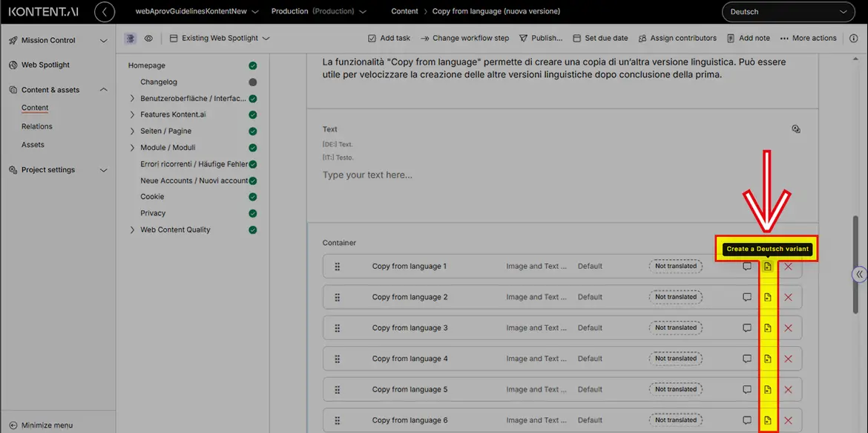Click Add task in the toolbar
868x433 pixels.
[388, 39]
